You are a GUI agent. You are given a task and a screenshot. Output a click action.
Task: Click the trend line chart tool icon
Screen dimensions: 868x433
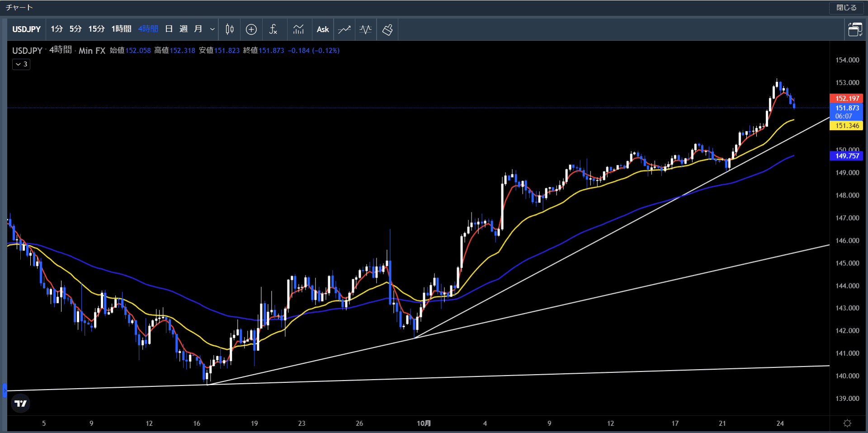344,29
